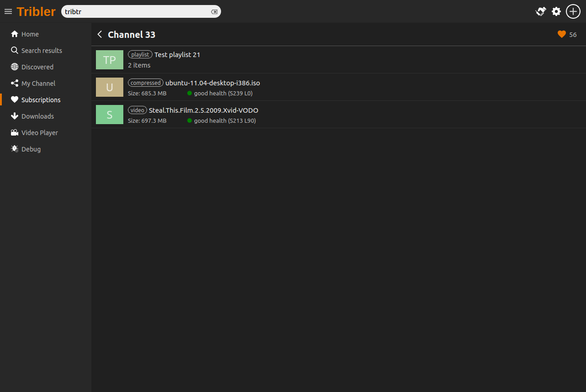The height and width of the screenshot is (392, 586).
Task: Click the Home house icon
Action: coord(15,34)
